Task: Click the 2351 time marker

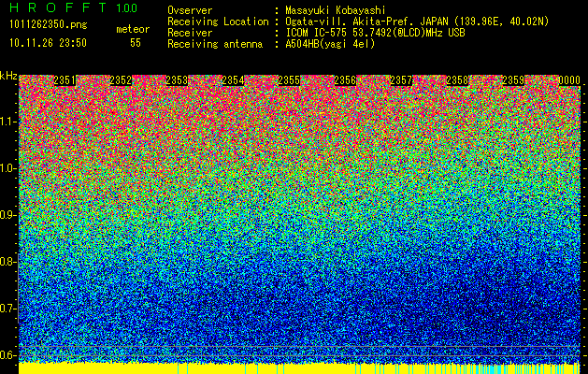Action: pos(65,80)
